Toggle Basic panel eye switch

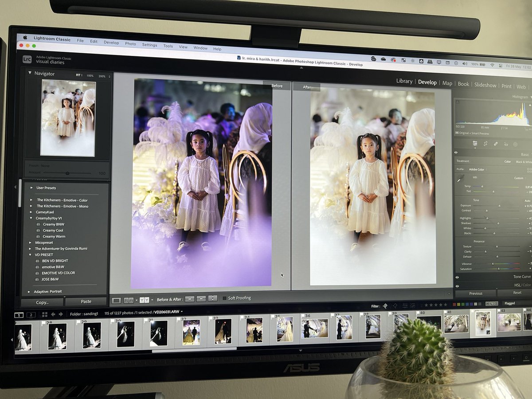coord(456,153)
